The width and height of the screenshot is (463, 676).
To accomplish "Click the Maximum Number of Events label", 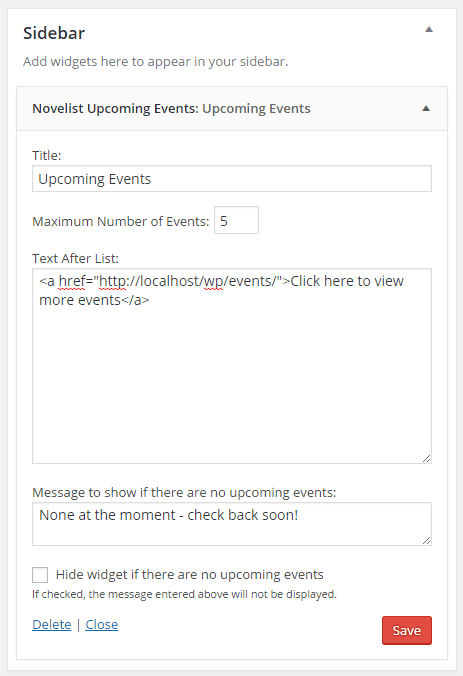I will (121, 221).
